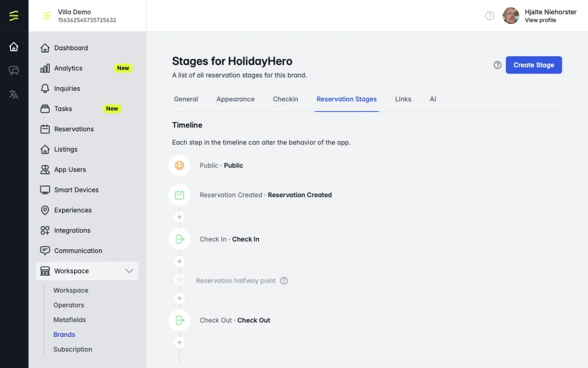Click the yellow logo in the dark rail

(14, 16)
